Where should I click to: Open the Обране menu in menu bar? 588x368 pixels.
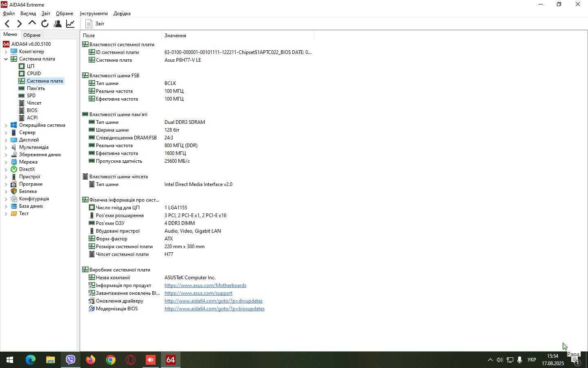pos(65,13)
